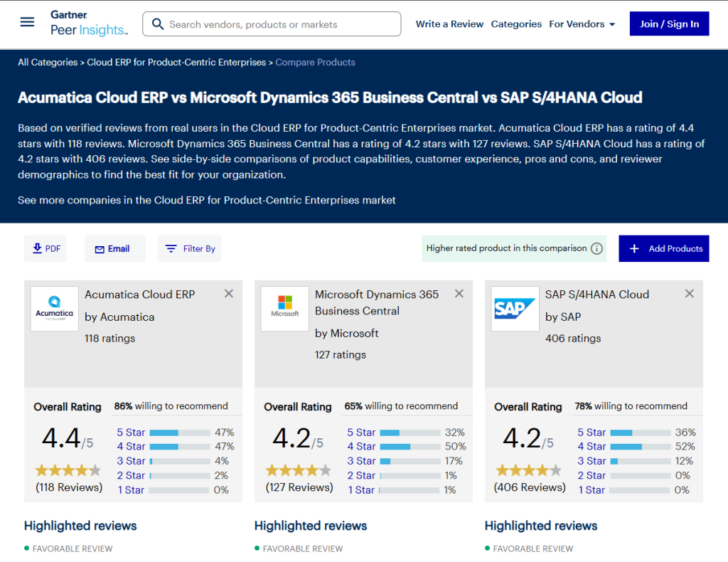This screenshot has height=562, width=728.
Task: Click the Compare Products breadcrumb
Action: pyautogui.click(x=315, y=62)
